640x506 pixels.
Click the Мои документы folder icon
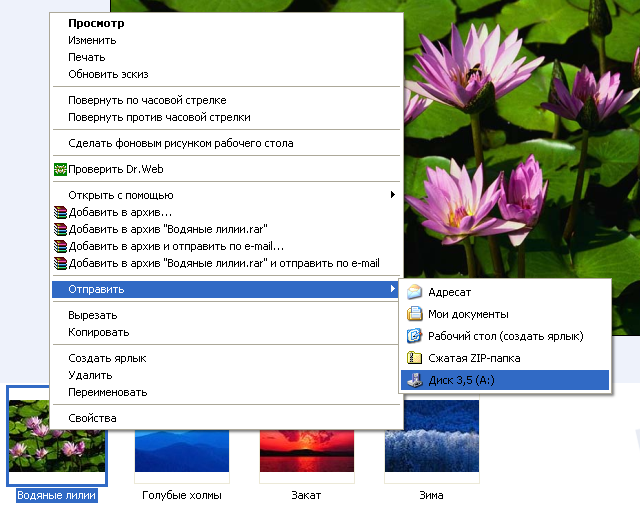(x=414, y=314)
